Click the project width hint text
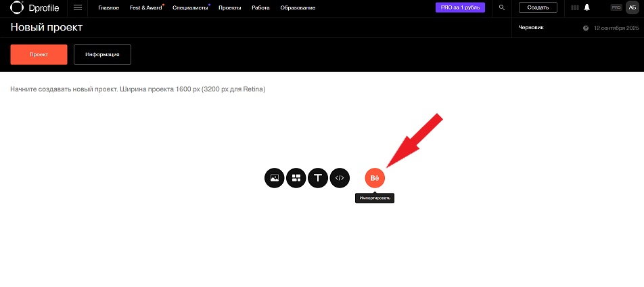644x287 pixels. [x=137, y=89]
